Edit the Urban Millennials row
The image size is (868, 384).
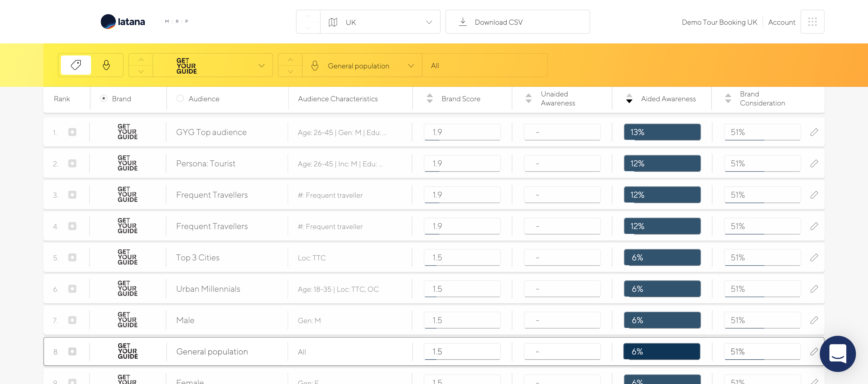(814, 289)
